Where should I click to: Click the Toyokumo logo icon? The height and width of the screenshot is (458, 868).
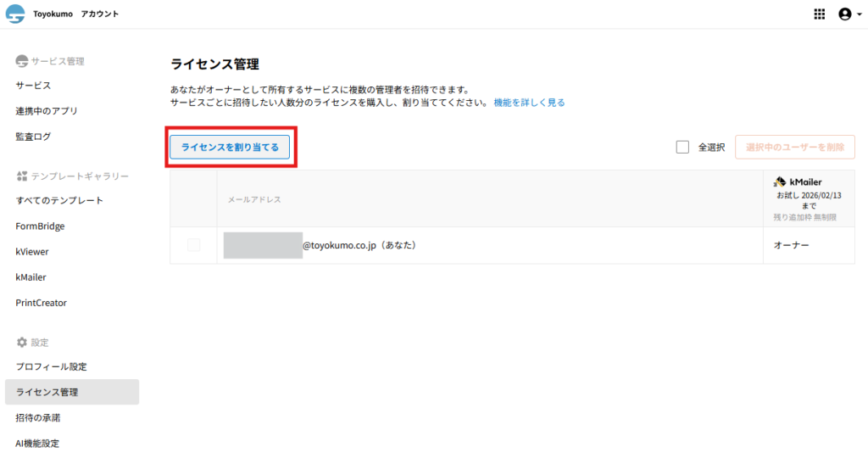(x=15, y=14)
